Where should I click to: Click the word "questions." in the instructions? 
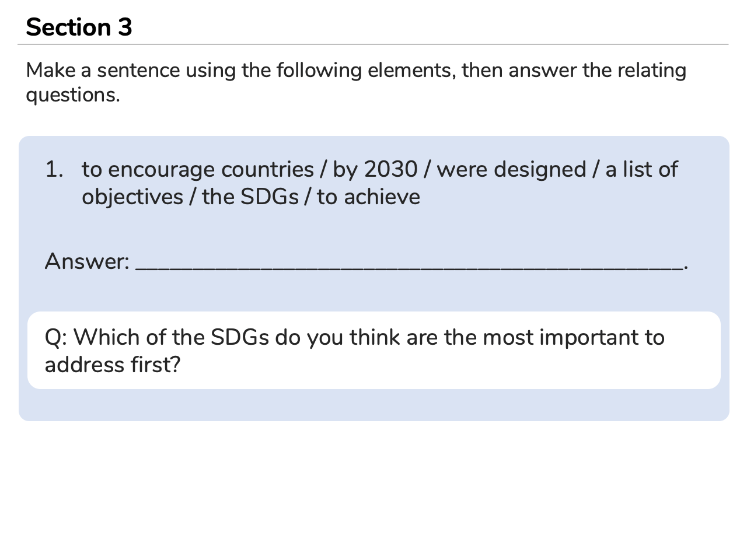pyautogui.click(x=73, y=94)
